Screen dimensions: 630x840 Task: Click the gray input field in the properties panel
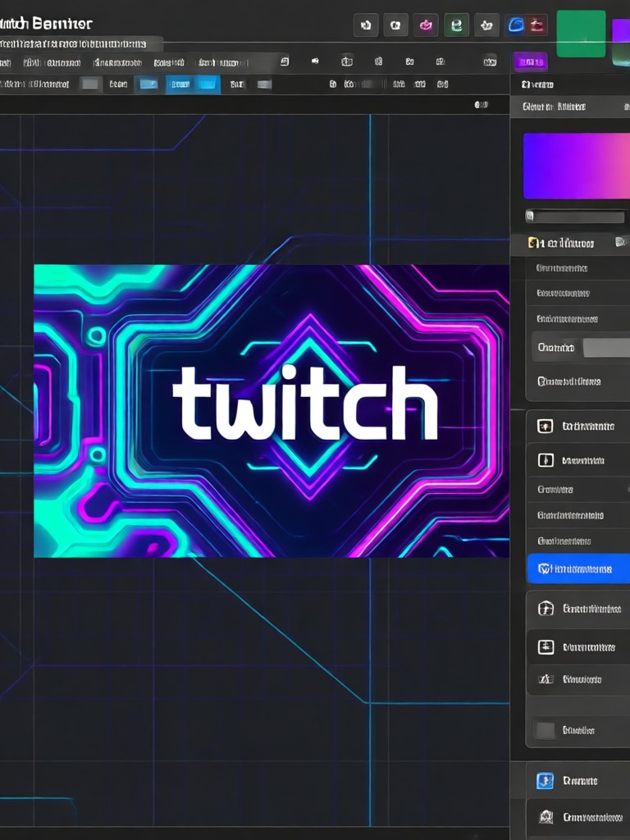pos(606,348)
